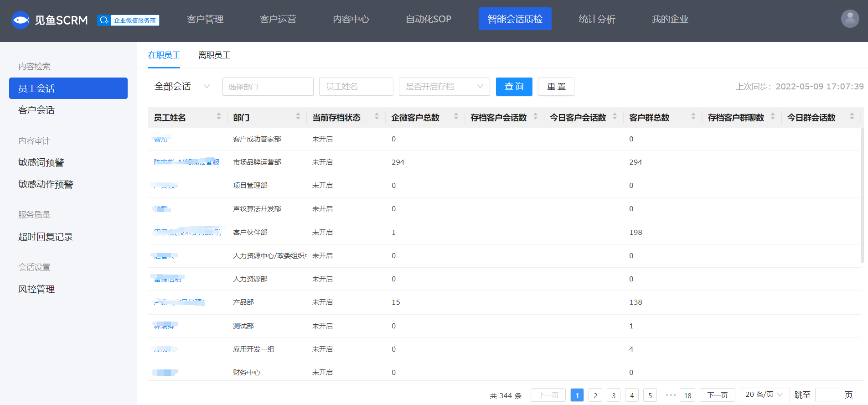The width and height of the screenshot is (868, 405).
Task: Sort by 当前存档状态 column arrows
Action: pos(377,117)
